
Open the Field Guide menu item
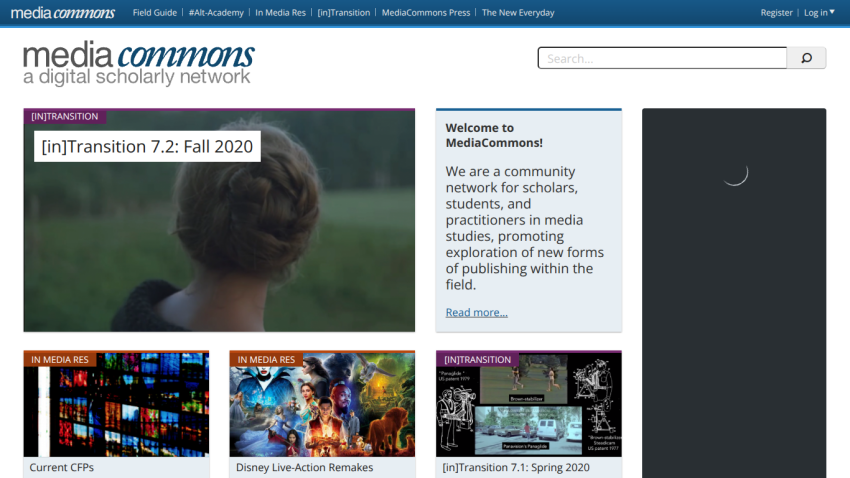[x=154, y=12]
